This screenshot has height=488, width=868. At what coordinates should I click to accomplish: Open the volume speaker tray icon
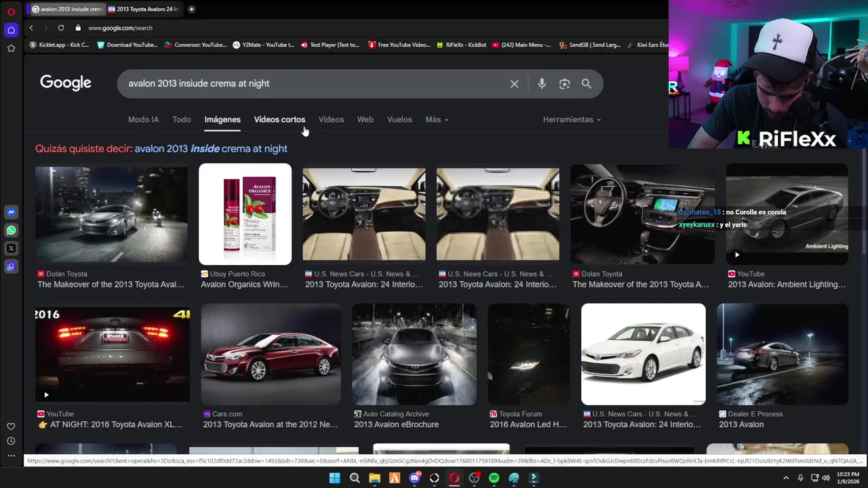826,478
